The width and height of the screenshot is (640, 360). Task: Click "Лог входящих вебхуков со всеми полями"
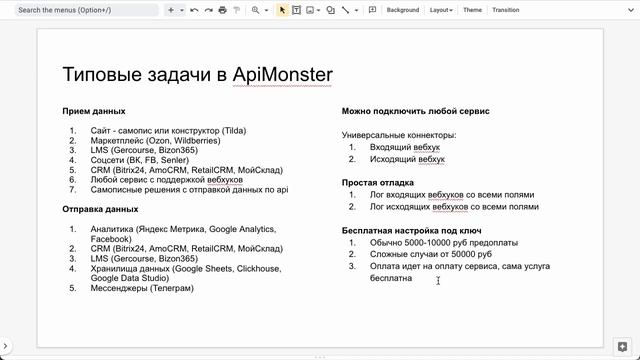click(x=452, y=195)
